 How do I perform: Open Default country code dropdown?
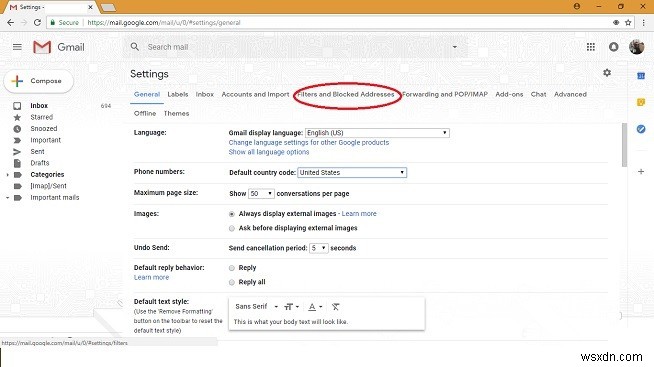tap(352, 172)
